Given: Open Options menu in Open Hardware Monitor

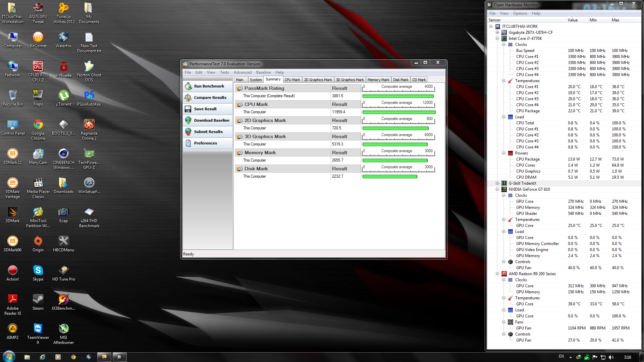Looking at the screenshot, I should 520,13.
